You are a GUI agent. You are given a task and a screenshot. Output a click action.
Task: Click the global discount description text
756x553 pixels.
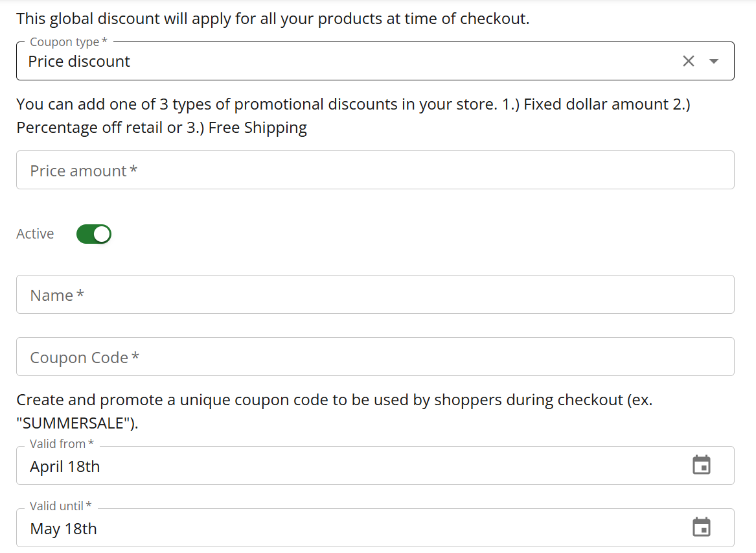click(x=272, y=19)
